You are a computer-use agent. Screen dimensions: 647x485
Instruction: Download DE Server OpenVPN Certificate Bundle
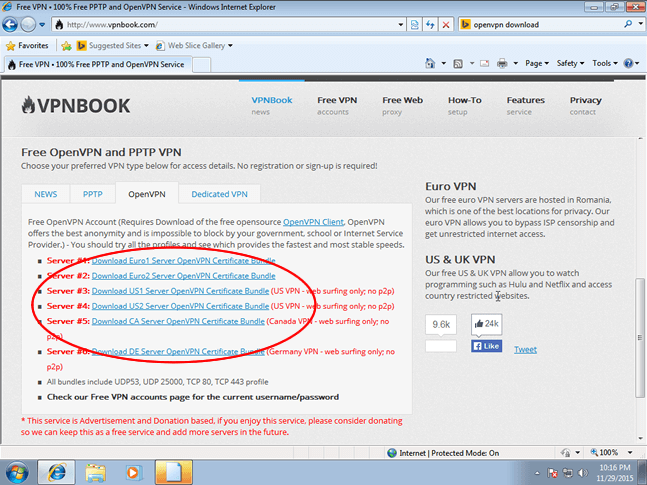(x=178, y=352)
